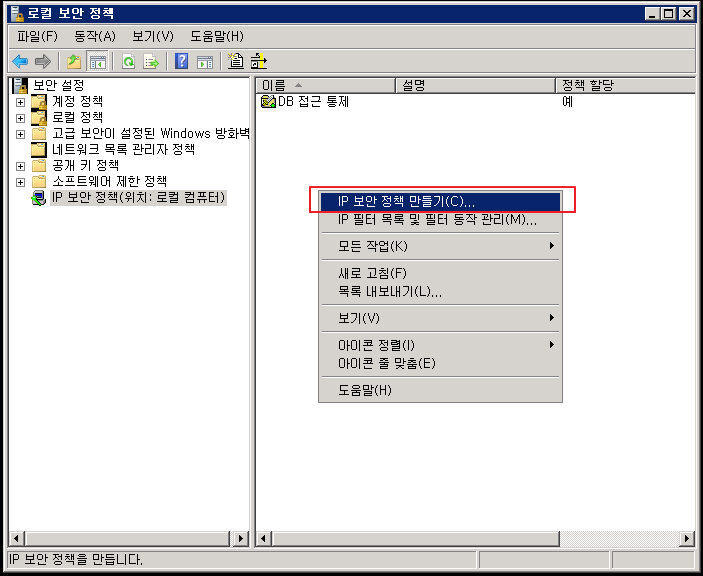The image size is (703, 576).
Task: Open the 도움말(H) menu in menu bar
Action: 217,36
